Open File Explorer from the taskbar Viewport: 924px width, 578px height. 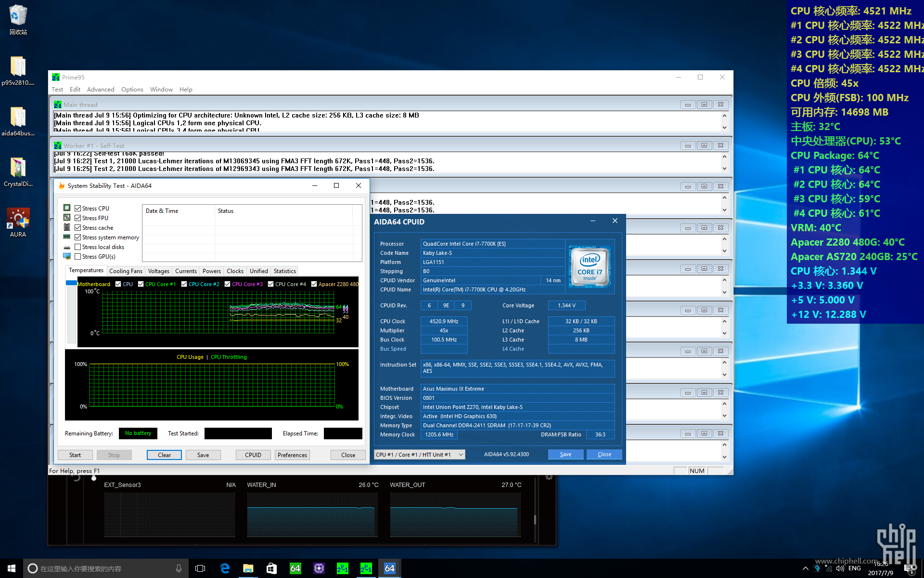(248, 568)
